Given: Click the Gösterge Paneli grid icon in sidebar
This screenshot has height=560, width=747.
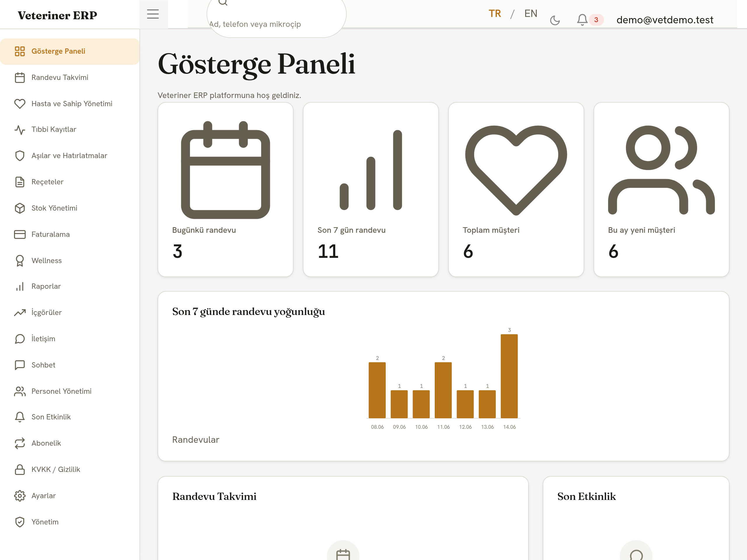Looking at the screenshot, I should click(20, 51).
